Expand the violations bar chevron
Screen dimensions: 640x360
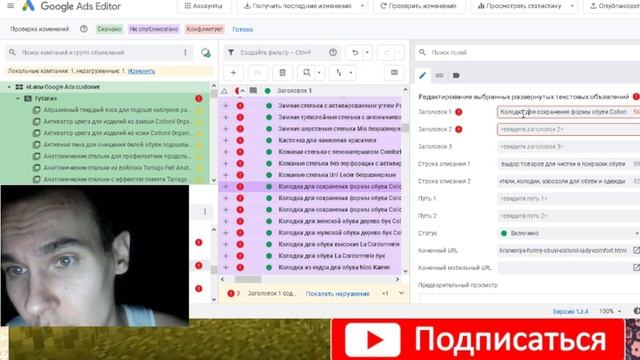tap(401, 293)
